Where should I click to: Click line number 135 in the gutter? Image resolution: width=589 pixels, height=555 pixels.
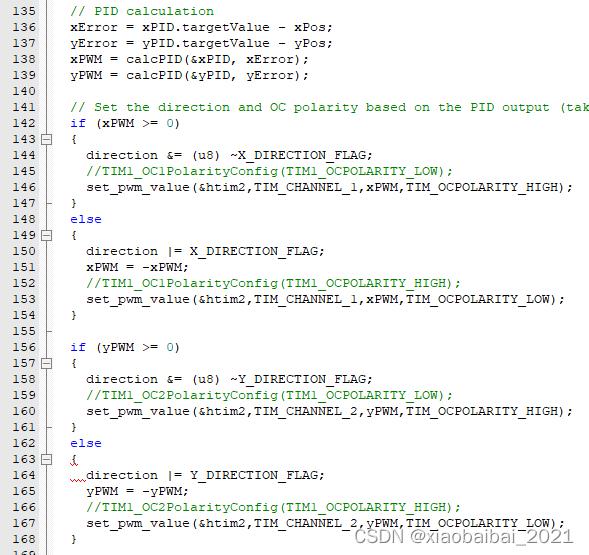pyautogui.click(x=24, y=11)
